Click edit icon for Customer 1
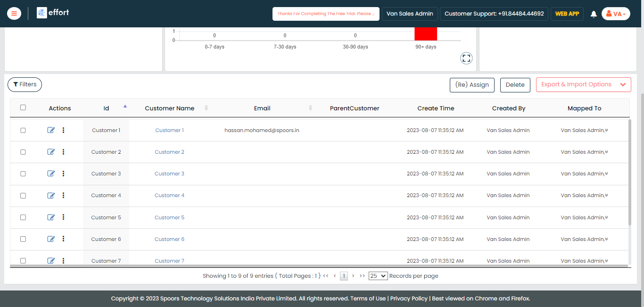Viewport: 644px width, 307px height. [x=51, y=130]
